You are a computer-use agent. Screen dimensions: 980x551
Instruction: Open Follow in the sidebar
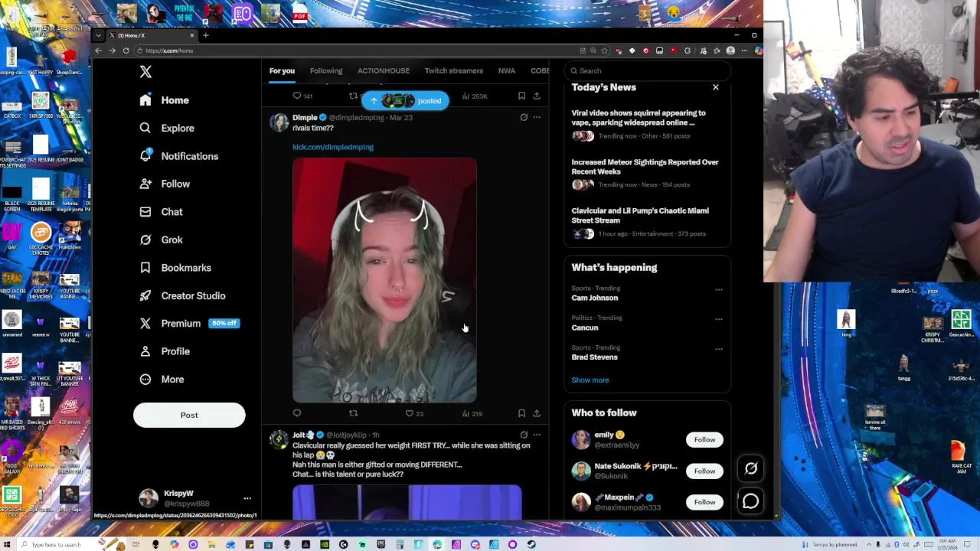pos(165,184)
